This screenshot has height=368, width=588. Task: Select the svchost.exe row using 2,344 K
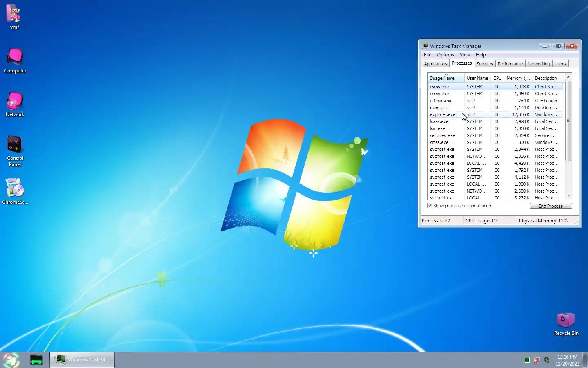[x=495, y=149]
